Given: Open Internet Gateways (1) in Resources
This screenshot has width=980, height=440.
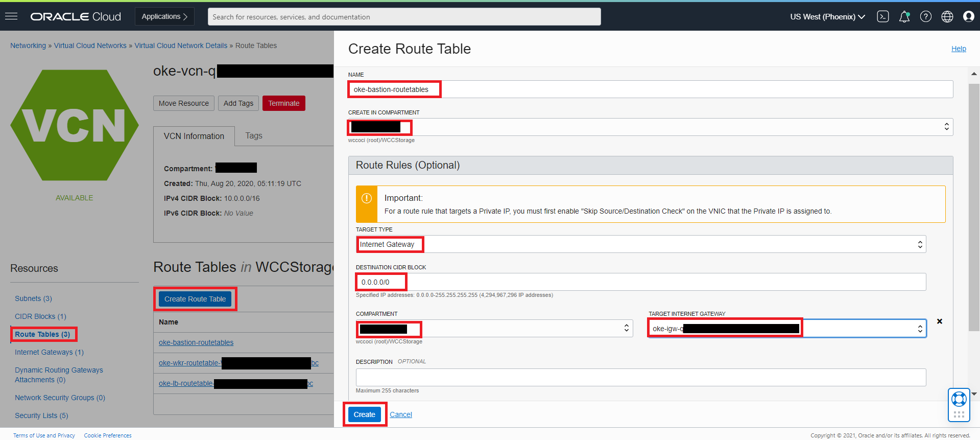Looking at the screenshot, I should [x=49, y=352].
